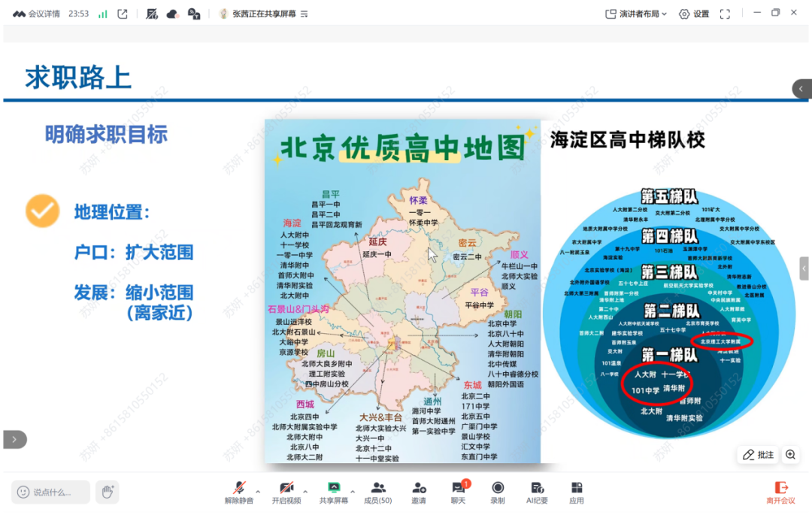The image size is (812, 515).
Task: Open Meeting Details (会议详情)
Action: pos(41,14)
